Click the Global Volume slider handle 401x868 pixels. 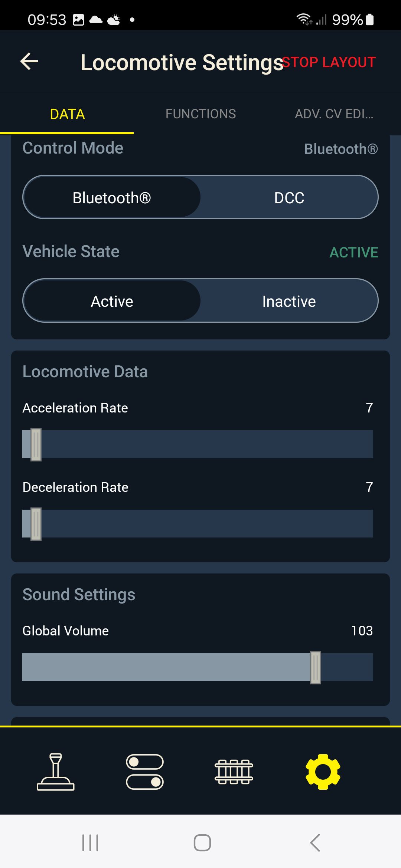point(316,667)
